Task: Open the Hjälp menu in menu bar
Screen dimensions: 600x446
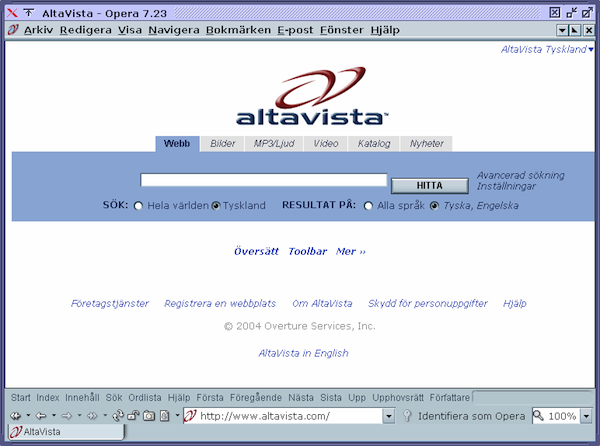Action: pyautogui.click(x=385, y=30)
